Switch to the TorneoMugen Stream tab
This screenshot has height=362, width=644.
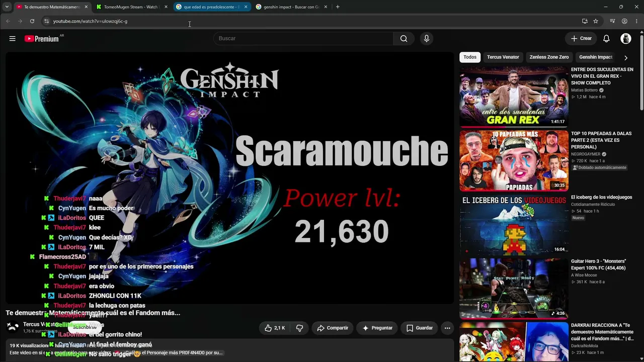pos(131,7)
